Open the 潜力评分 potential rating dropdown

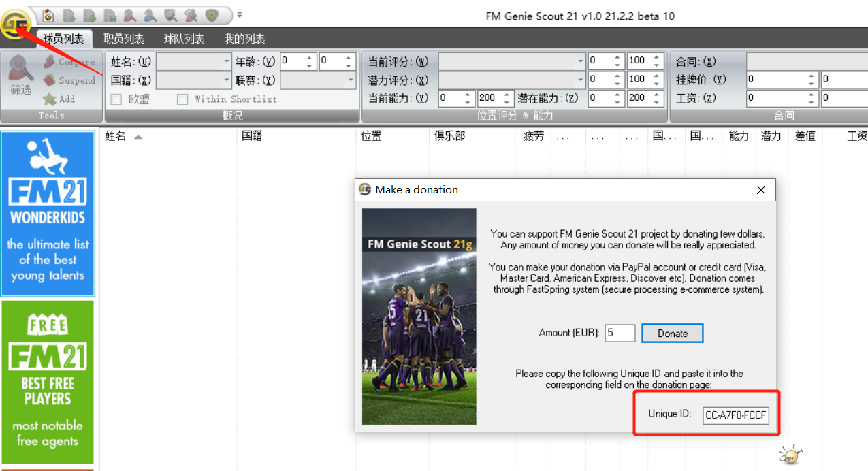coord(512,80)
